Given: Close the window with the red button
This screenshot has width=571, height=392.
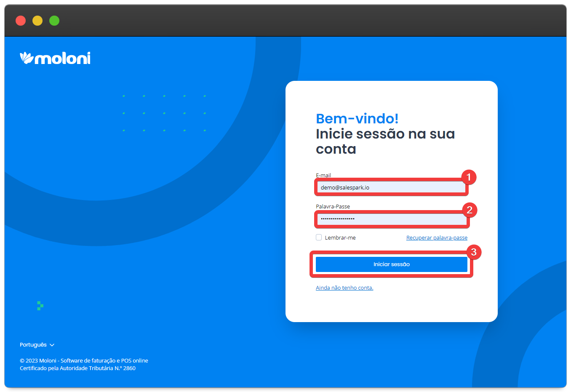Looking at the screenshot, I should [21, 21].
